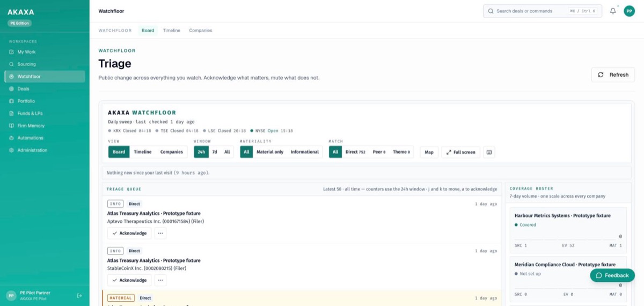Acknowledge the StableCoinX alert

coord(129,280)
